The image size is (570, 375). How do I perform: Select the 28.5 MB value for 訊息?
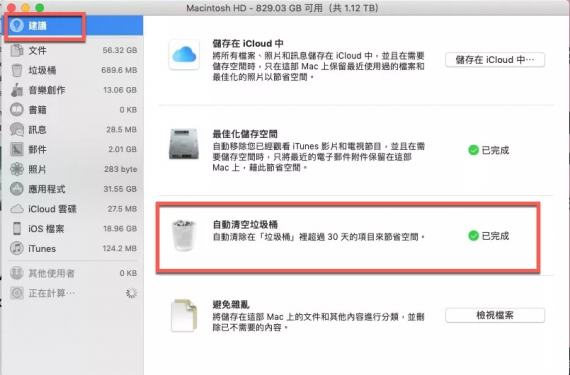tap(121, 129)
